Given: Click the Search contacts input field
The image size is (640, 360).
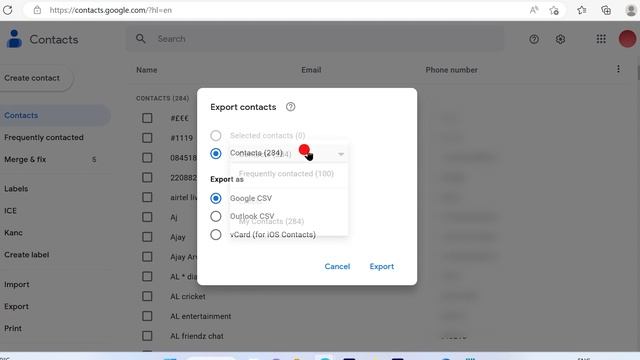Looking at the screenshot, I should coord(315,39).
